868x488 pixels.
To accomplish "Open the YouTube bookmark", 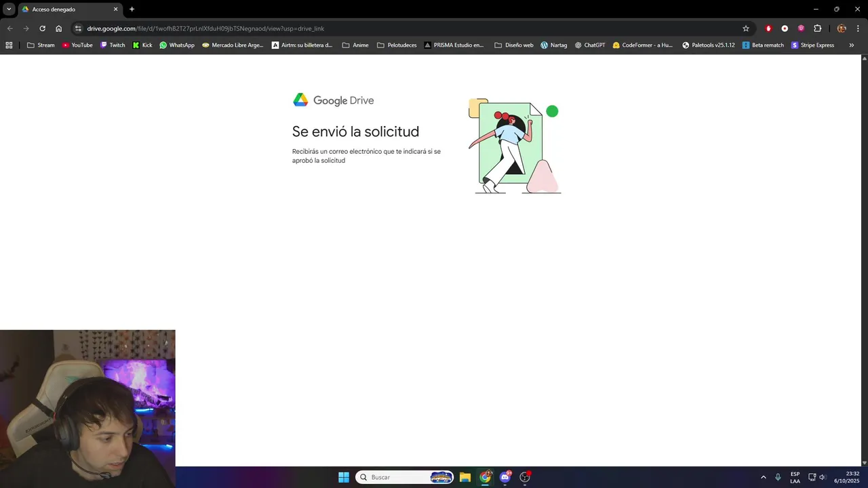I will pyautogui.click(x=77, y=45).
